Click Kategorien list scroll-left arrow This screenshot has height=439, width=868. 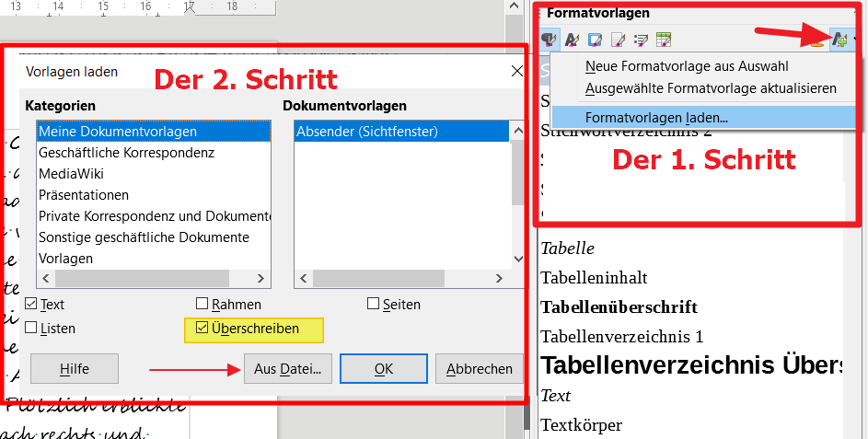click(46, 278)
